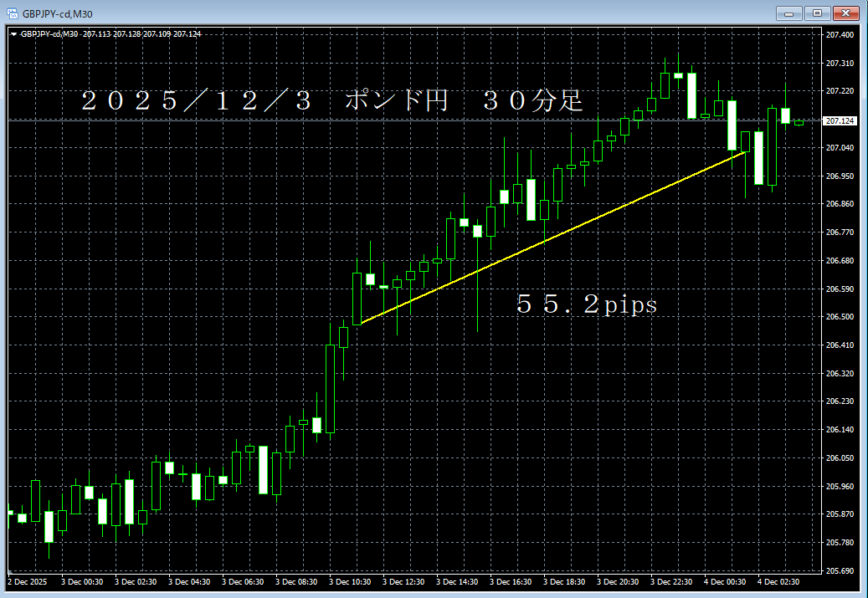Click the 207.400 level on price scale

pyautogui.click(x=841, y=35)
